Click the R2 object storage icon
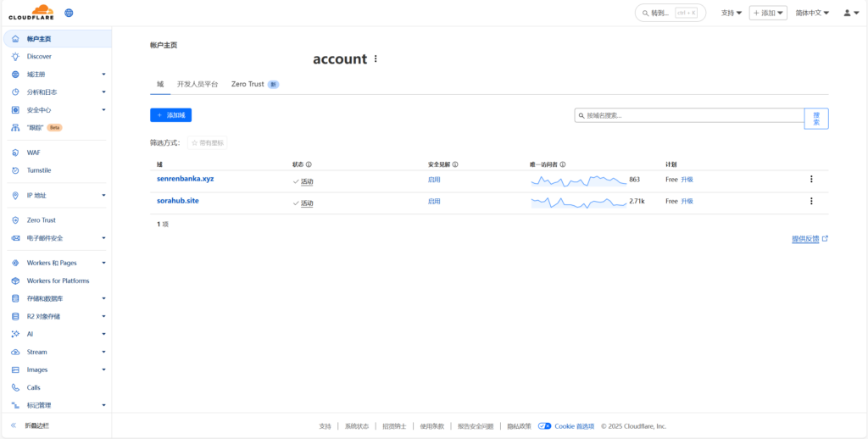 click(15, 316)
